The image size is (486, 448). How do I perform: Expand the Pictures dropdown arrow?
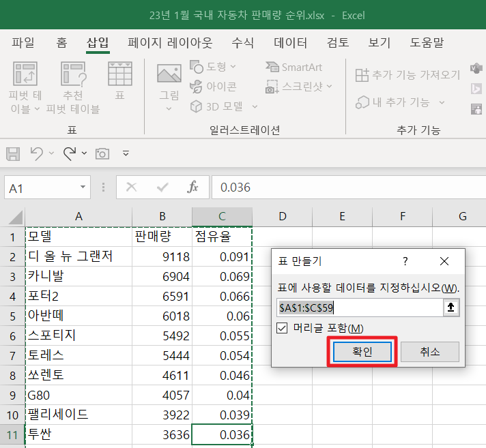169,108
